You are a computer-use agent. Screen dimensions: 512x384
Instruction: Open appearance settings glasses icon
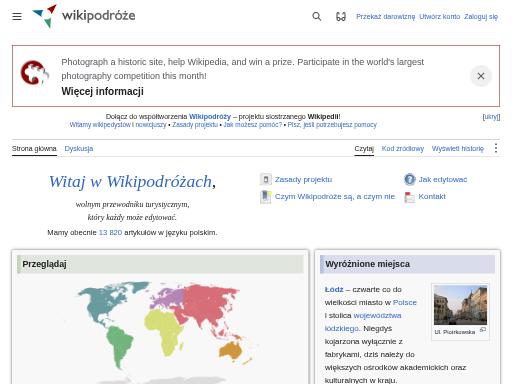pyautogui.click(x=341, y=16)
